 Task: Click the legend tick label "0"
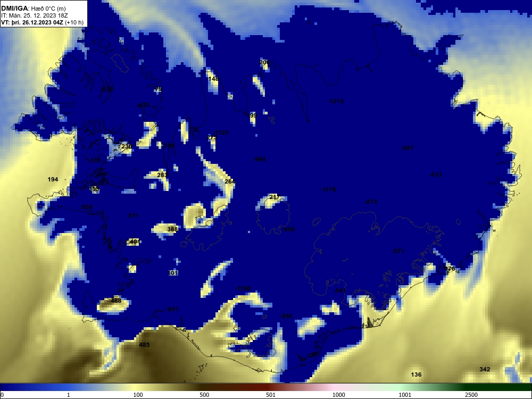pos(3,395)
